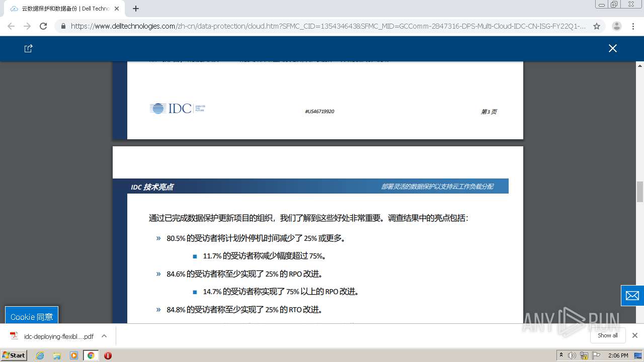
Task: Click Show all downloads
Action: coord(607,335)
